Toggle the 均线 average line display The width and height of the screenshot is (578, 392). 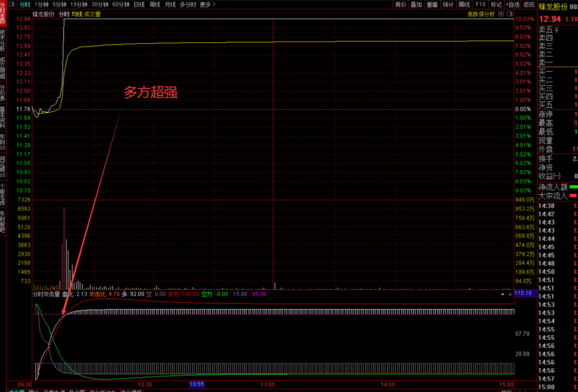click(77, 14)
